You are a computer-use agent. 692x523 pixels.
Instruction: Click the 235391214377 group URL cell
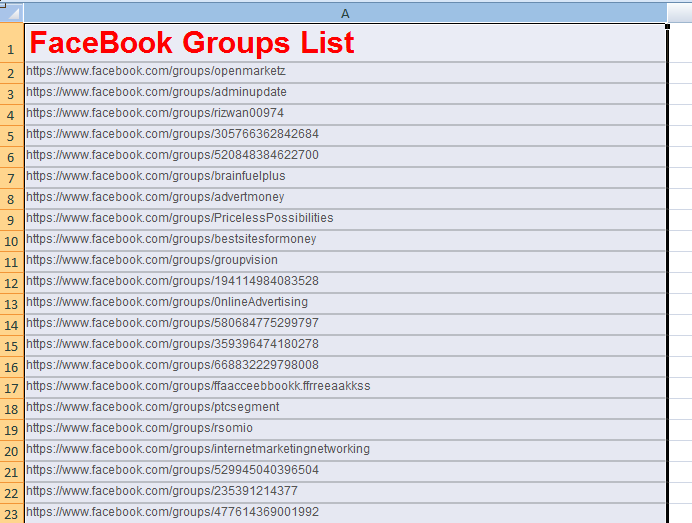(x=345, y=492)
